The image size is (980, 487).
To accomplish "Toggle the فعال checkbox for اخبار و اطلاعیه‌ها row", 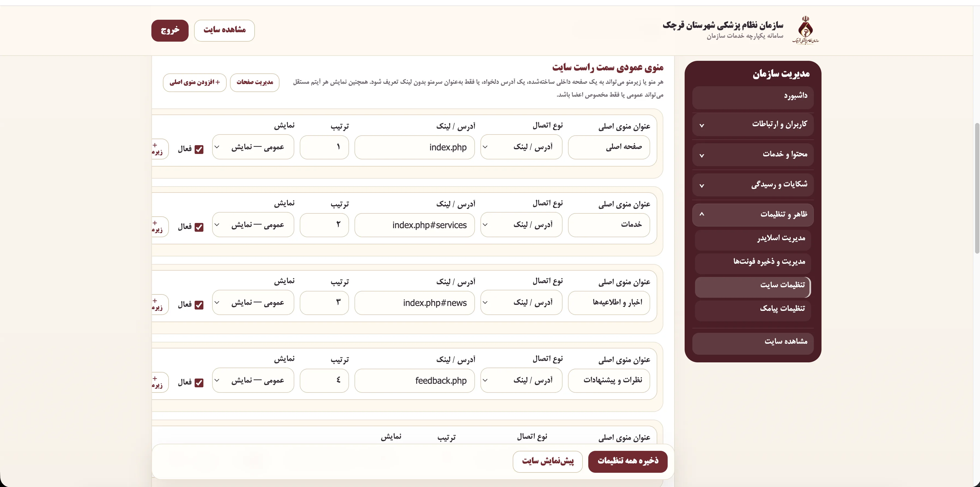I will (199, 305).
